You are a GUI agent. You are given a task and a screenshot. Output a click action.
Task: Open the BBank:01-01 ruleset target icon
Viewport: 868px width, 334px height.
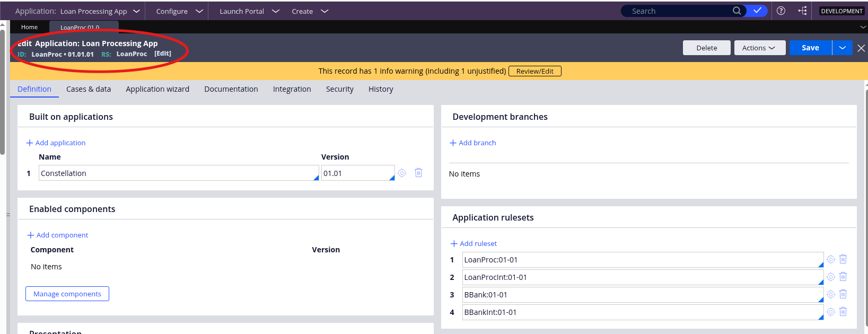click(831, 294)
